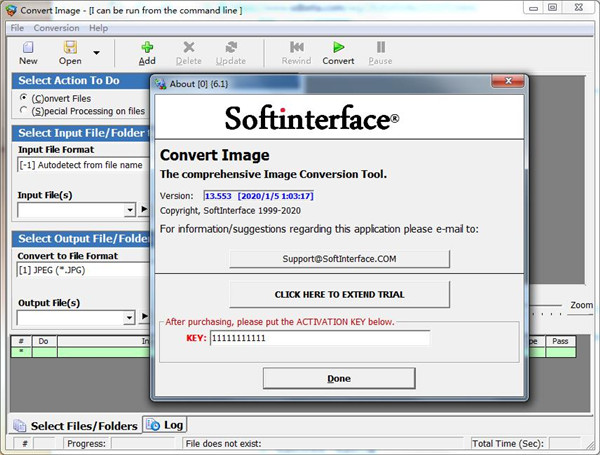The image size is (600, 455).
Task: Click the Open folder toolbar icon
Action: [x=70, y=47]
